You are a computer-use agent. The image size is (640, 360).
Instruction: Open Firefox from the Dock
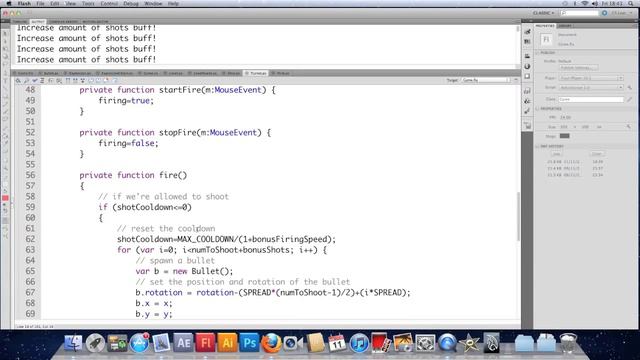[x=271, y=342]
